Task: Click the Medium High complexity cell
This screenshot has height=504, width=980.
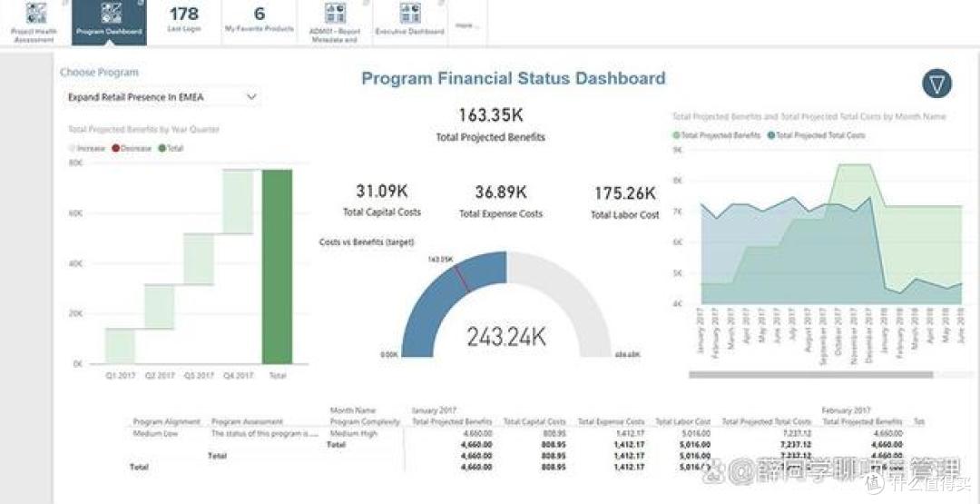Action: 353,433
